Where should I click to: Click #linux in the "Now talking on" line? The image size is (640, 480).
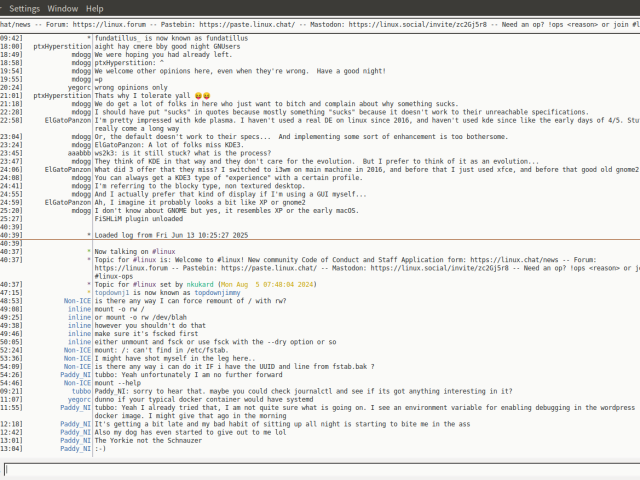(x=162, y=251)
